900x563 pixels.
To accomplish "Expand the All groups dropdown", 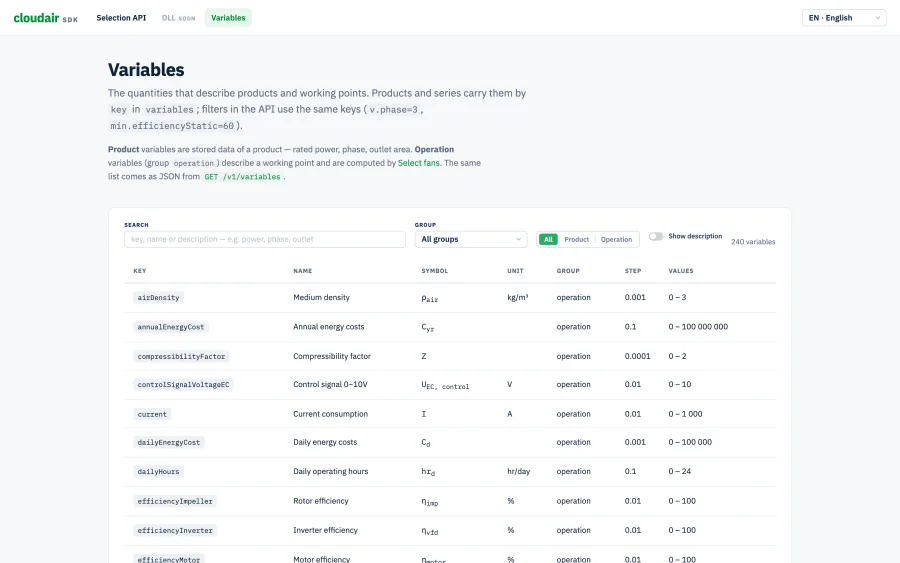I will (x=471, y=239).
